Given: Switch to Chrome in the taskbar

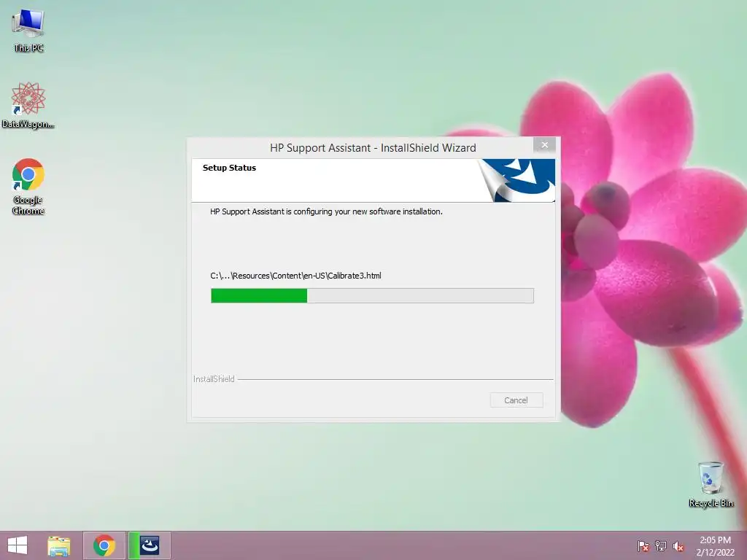Looking at the screenshot, I should tap(104, 545).
